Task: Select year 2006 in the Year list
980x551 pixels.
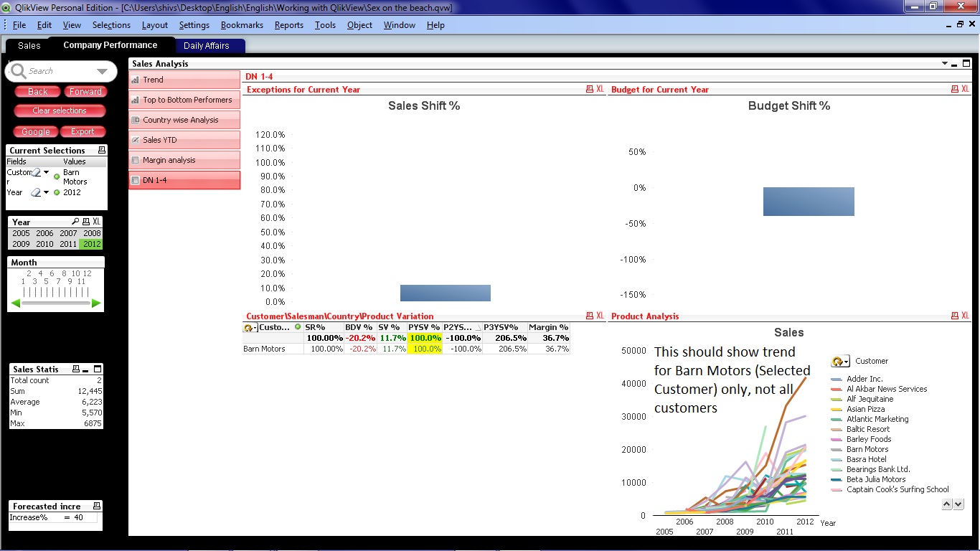Action: (44, 233)
